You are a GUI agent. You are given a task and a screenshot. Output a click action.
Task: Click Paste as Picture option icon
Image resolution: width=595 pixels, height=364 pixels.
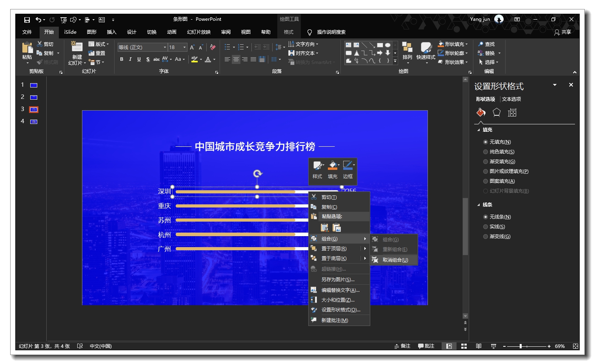337,227
